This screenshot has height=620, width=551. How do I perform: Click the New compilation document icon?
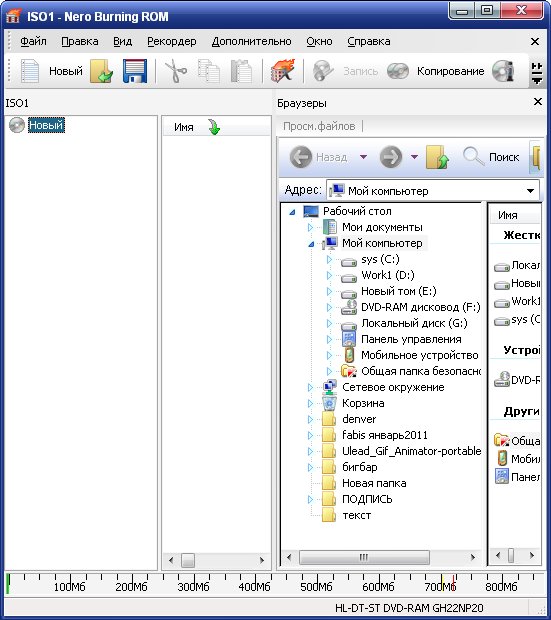[x=30, y=71]
